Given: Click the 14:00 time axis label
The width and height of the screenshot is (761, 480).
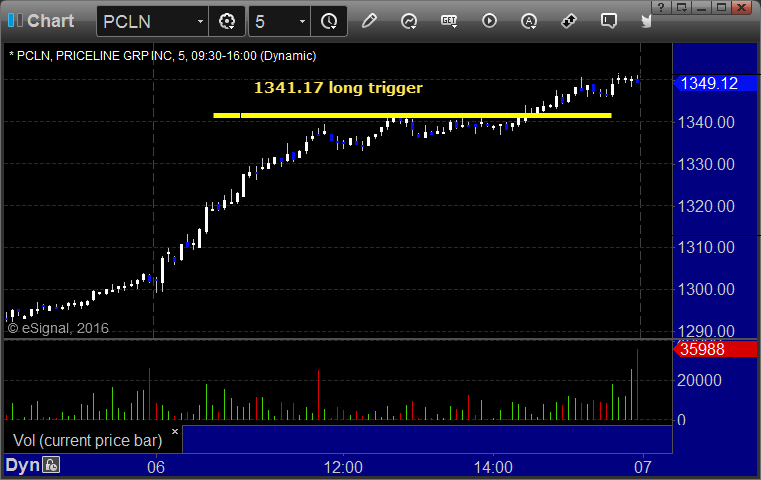Looking at the screenshot, I should [493, 467].
